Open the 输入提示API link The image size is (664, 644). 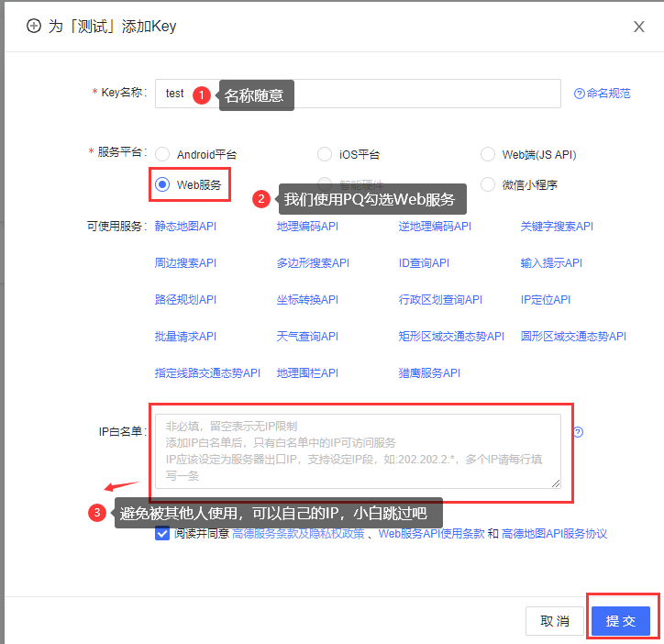pos(551,263)
